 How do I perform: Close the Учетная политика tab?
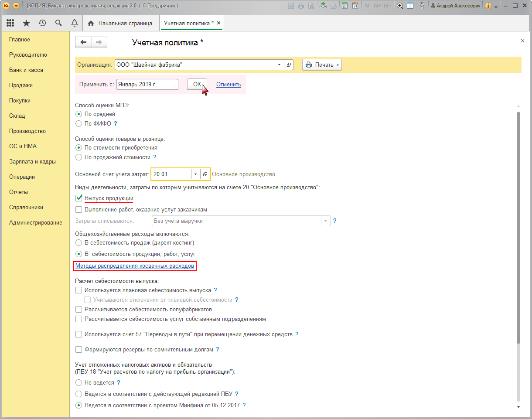tap(218, 23)
